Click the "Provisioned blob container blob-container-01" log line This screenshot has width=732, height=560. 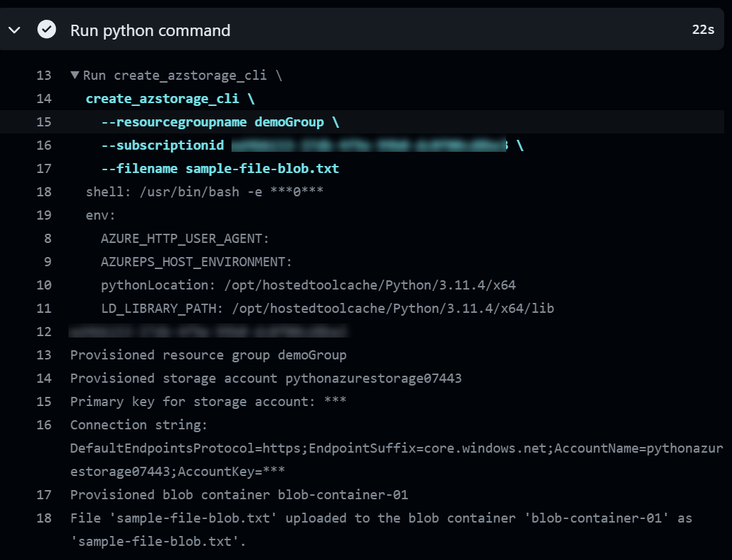(239, 494)
